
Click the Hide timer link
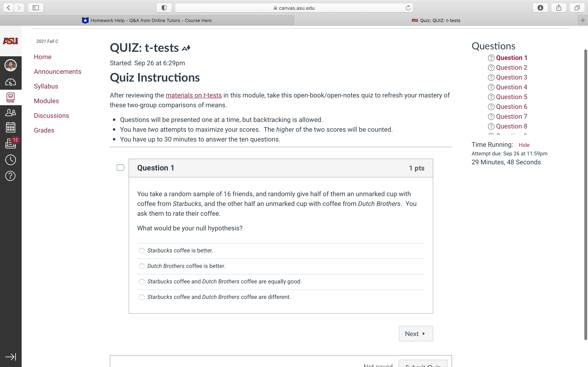524,145
